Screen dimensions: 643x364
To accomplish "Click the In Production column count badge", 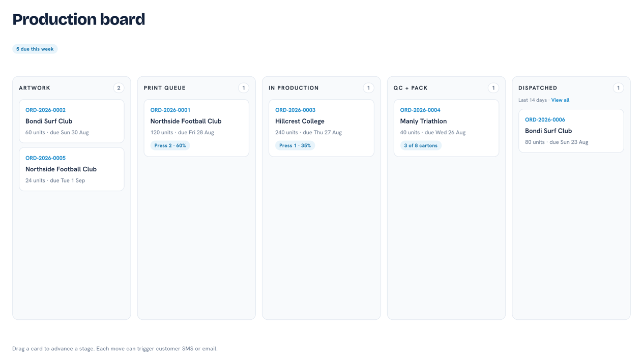I will click(368, 88).
